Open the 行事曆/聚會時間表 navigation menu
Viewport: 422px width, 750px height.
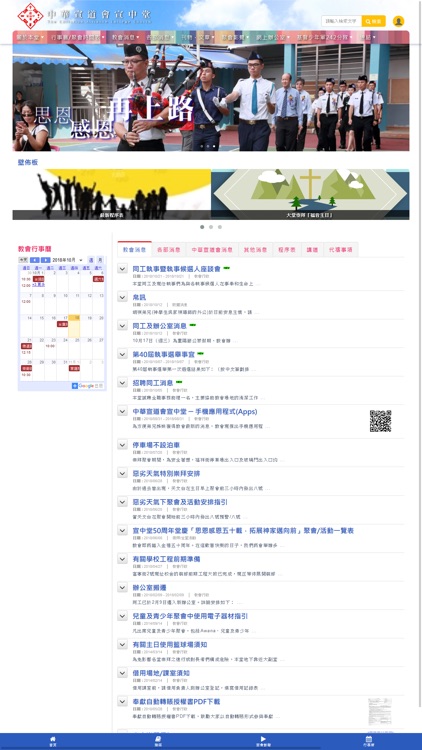(78, 37)
